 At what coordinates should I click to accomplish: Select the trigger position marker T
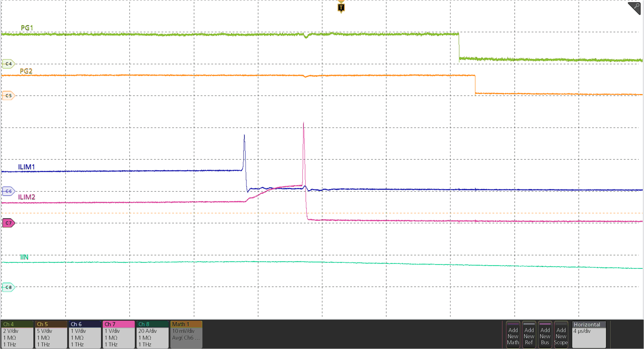tap(341, 8)
